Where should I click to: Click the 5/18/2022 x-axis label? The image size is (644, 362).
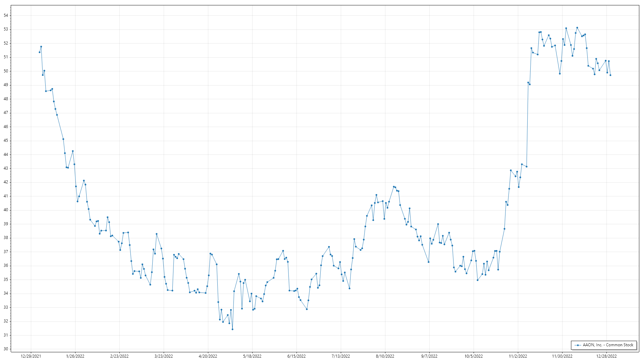point(252,356)
